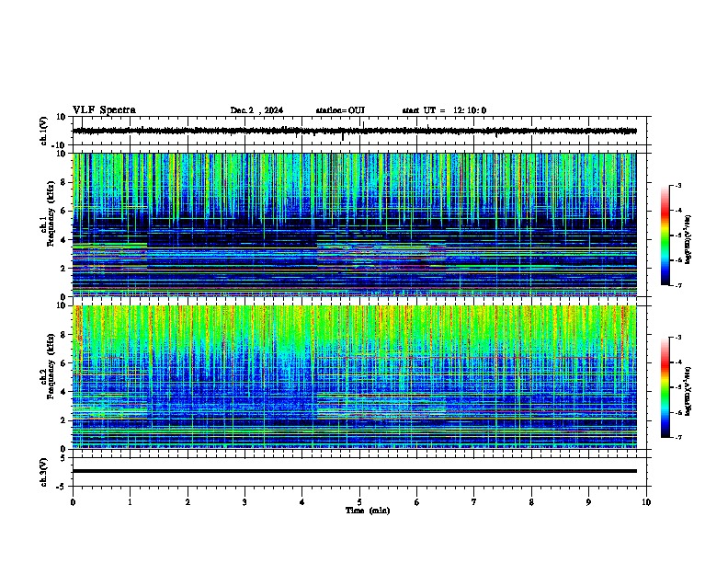Screen dimensions: 728x563
Task: Click the time-axis tick label "7"
Action: coord(474,502)
